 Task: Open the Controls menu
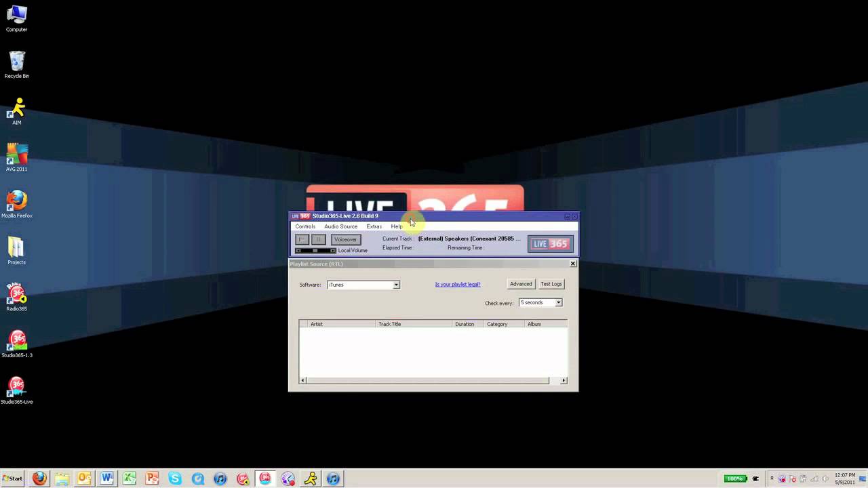(x=305, y=226)
